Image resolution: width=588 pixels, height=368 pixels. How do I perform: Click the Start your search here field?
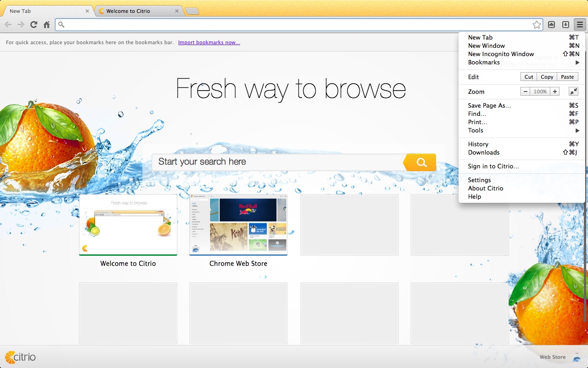[x=277, y=162]
